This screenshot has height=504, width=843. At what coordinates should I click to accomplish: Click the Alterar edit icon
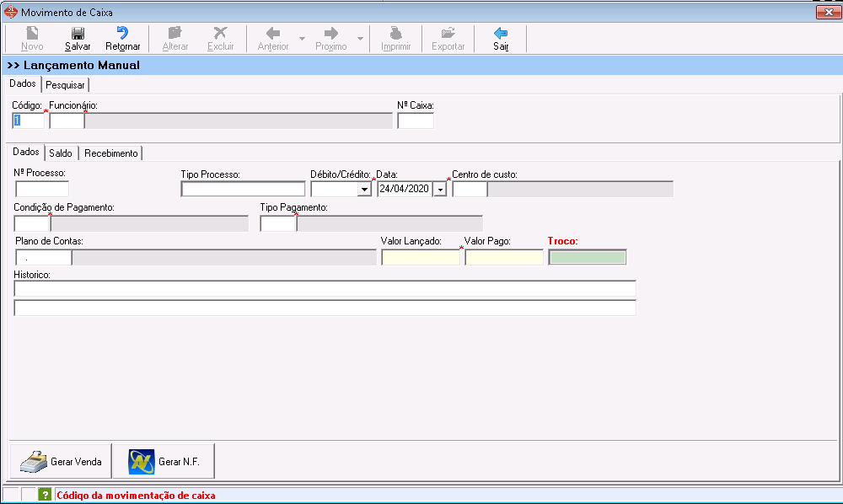click(x=175, y=34)
